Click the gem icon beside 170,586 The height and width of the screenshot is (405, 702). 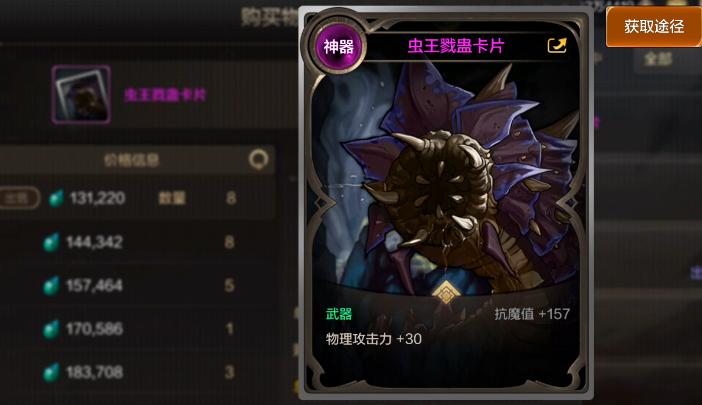pos(51,329)
